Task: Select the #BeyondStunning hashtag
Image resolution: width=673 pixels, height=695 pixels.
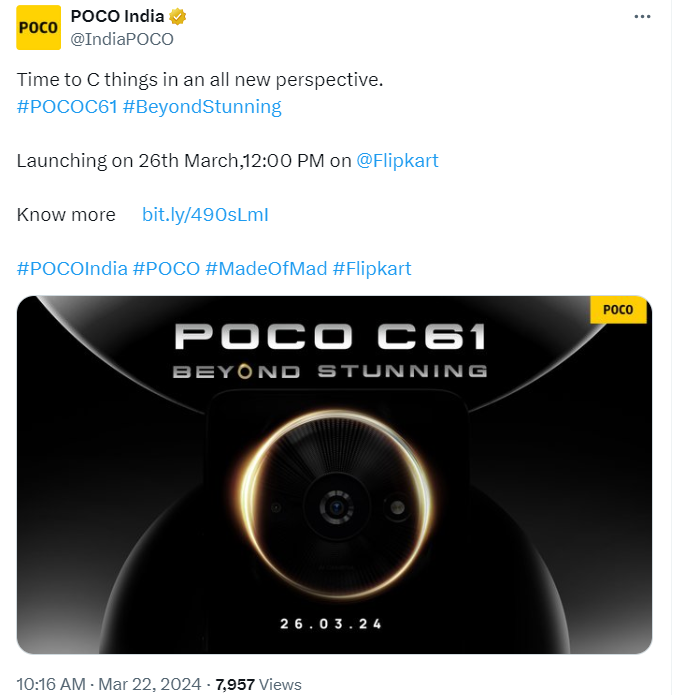Action: [x=202, y=106]
